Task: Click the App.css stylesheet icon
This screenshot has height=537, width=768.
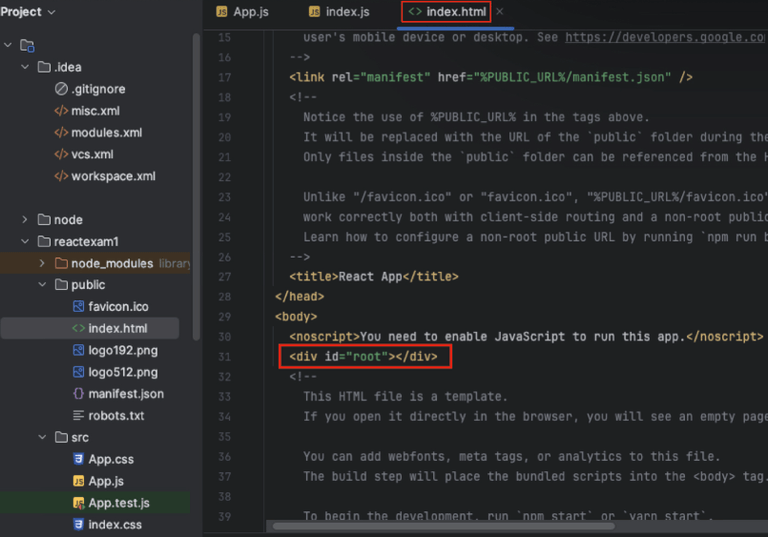Action: [78, 459]
